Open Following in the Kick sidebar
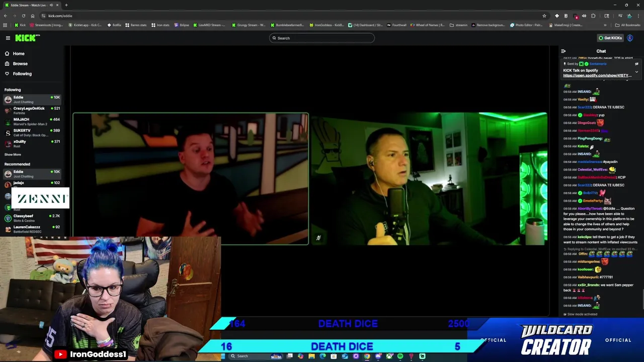 pos(22,73)
